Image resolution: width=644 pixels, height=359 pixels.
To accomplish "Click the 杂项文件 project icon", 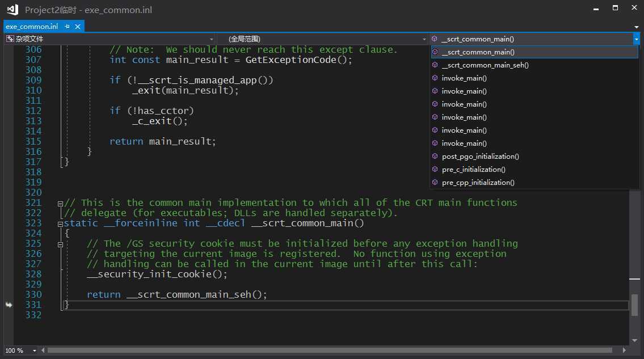I will tap(10, 39).
